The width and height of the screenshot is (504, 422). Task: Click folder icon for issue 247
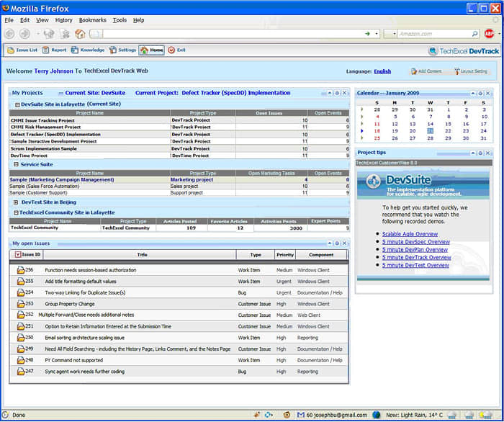[x=21, y=371]
